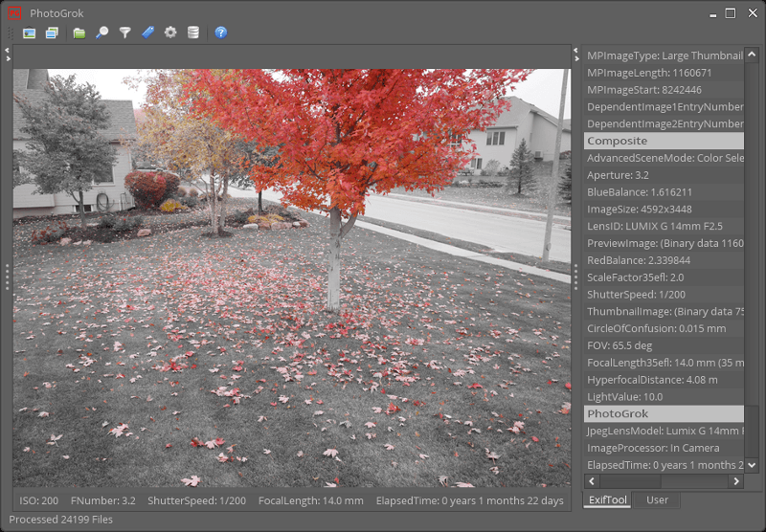766x532 pixels.
Task: Click the magnifying glass search icon
Action: point(101,33)
